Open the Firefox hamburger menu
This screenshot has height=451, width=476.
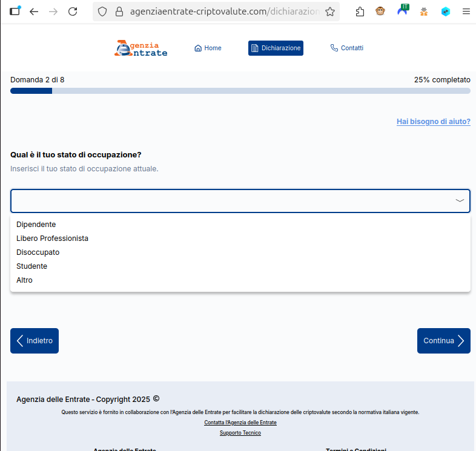tap(466, 12)
